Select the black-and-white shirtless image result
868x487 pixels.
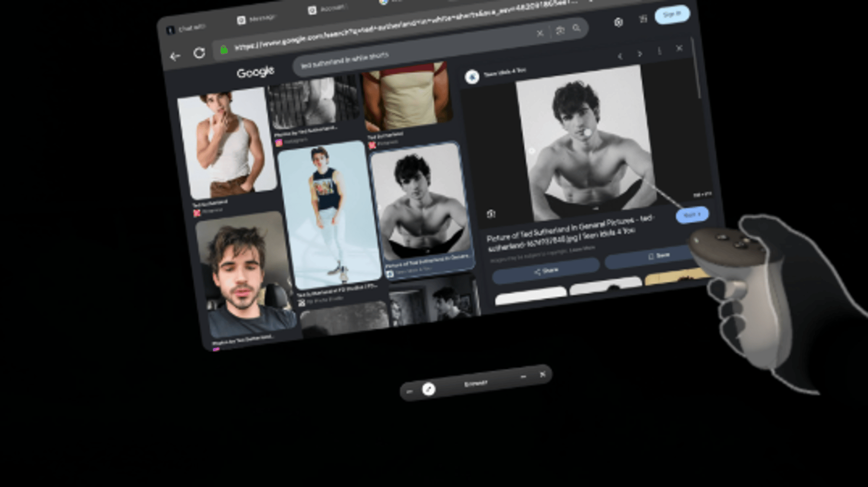pyautogui.click(x=421, y=202)
